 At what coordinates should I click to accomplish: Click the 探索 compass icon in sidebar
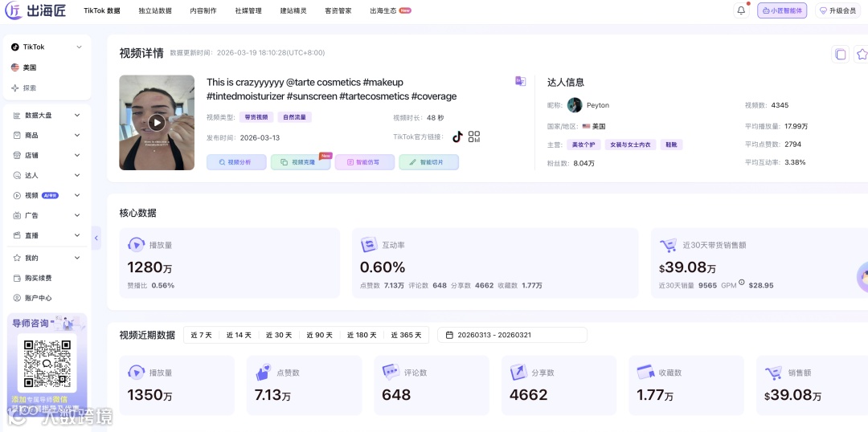pyautogui.click(x=15, y=88)
